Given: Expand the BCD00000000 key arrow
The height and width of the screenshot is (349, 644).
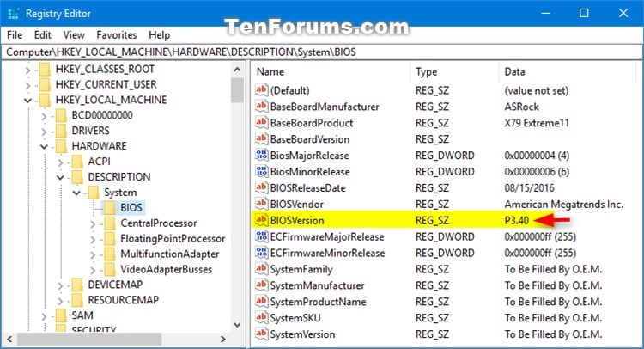Looking at the screenshot, I should point(44,116).
